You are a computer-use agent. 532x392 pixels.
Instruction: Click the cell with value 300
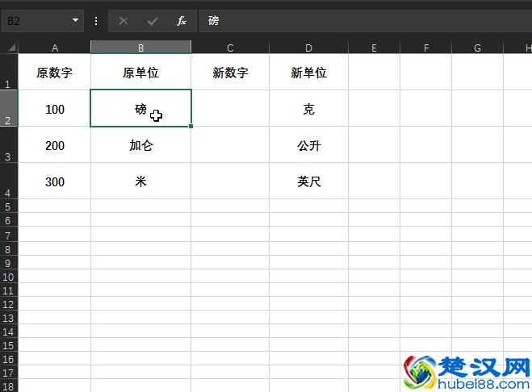click(55, 181)
